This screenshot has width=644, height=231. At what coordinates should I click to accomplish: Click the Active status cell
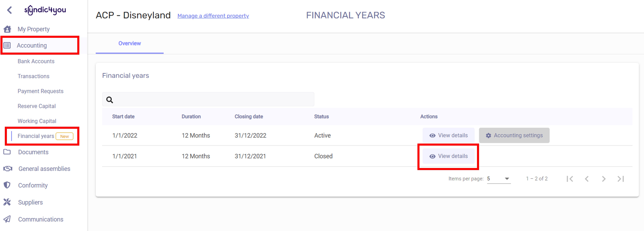click(x=322, y=135)
